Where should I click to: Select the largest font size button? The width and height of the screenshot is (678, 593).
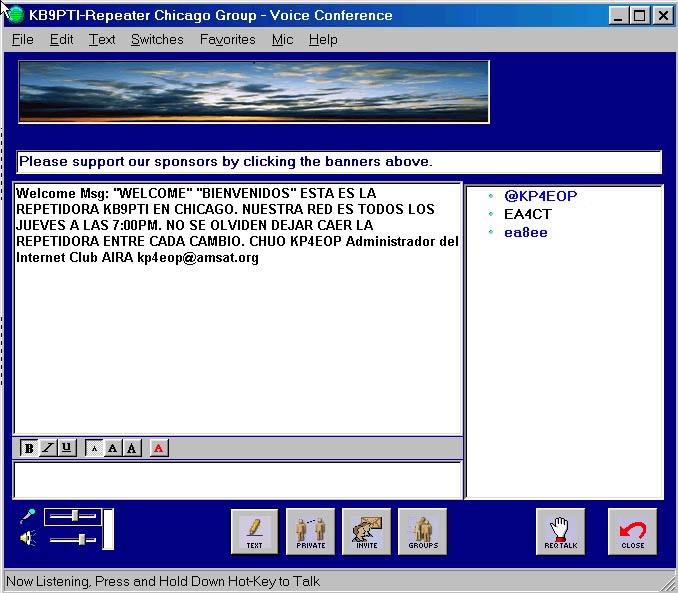[x=131, y=448]
